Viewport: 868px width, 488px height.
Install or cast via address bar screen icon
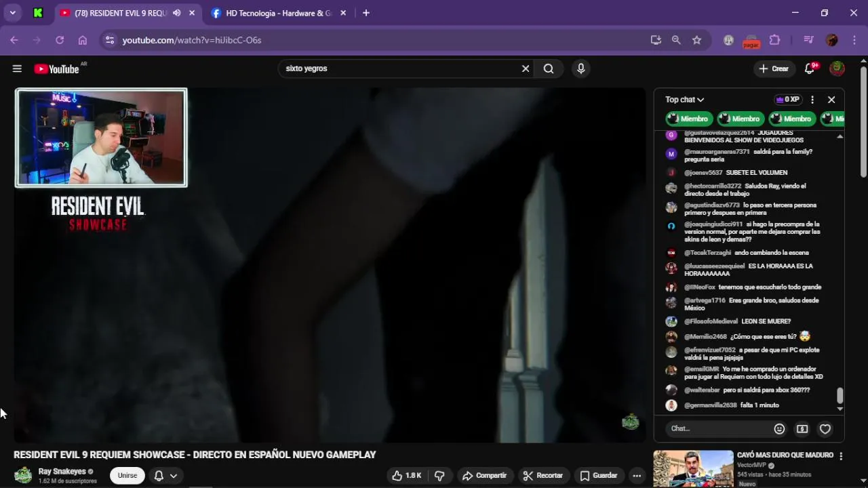(656, 40)
